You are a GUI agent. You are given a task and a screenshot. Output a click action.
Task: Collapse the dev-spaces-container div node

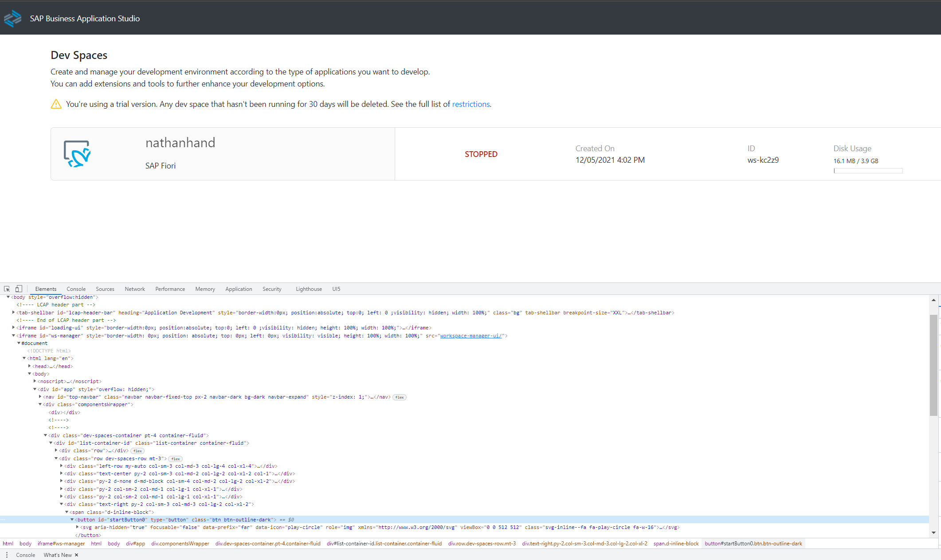(45, 435)
